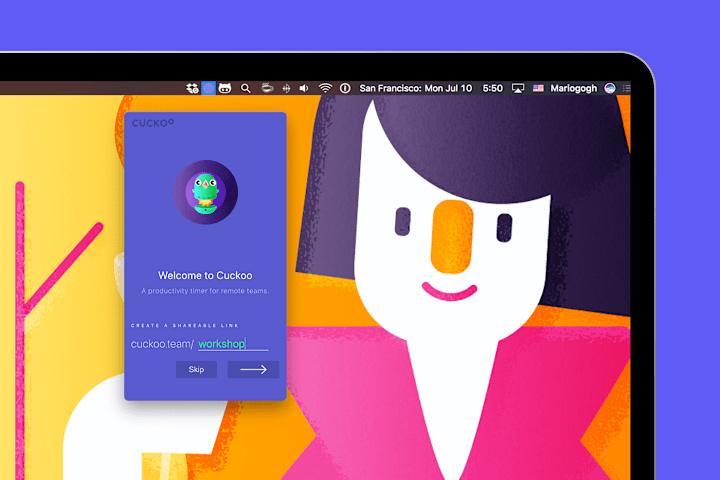Screen dimensions: 720x480
Task: Open Notification Center list icon
Action: click(x=626, y=88)
